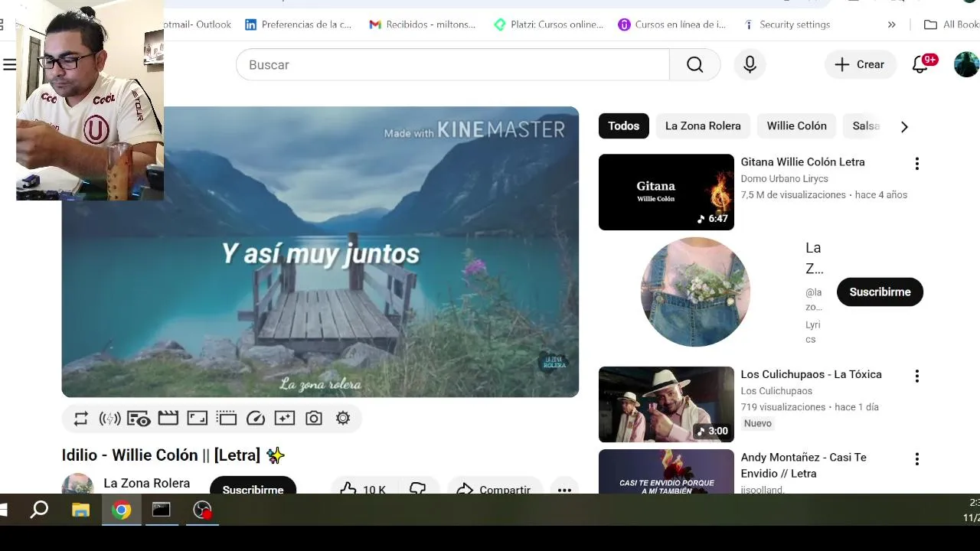
Task: Click the resize player frame icon
Action: pyautogui.click(x=198, y=419)
